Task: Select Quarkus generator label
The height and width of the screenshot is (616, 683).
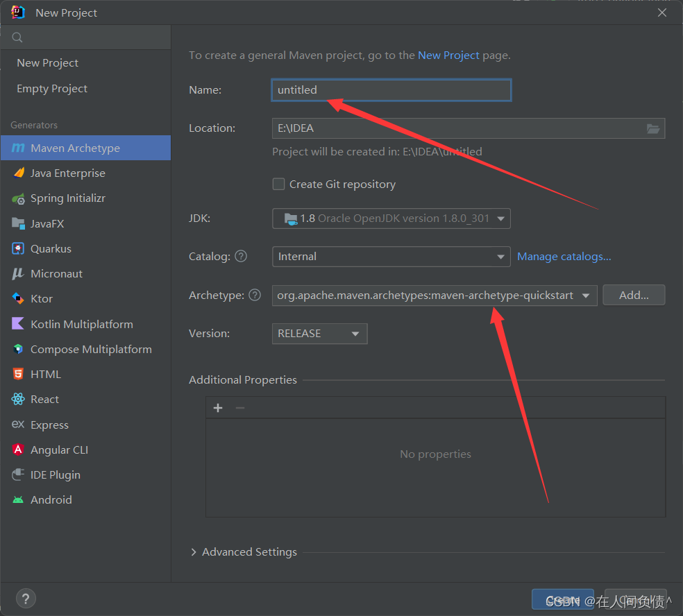Action: [x=51, y=249]
